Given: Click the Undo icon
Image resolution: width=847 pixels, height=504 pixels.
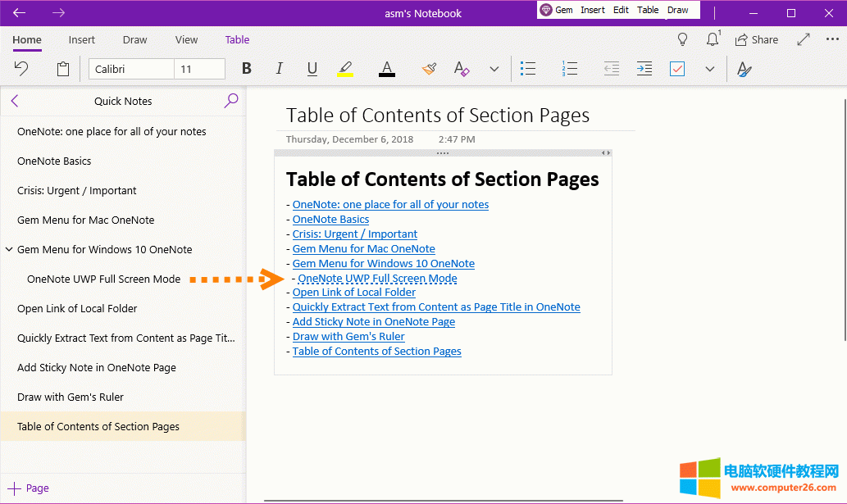Looking at the screenshot, I should pyautogui.click(x=22, y=69).
